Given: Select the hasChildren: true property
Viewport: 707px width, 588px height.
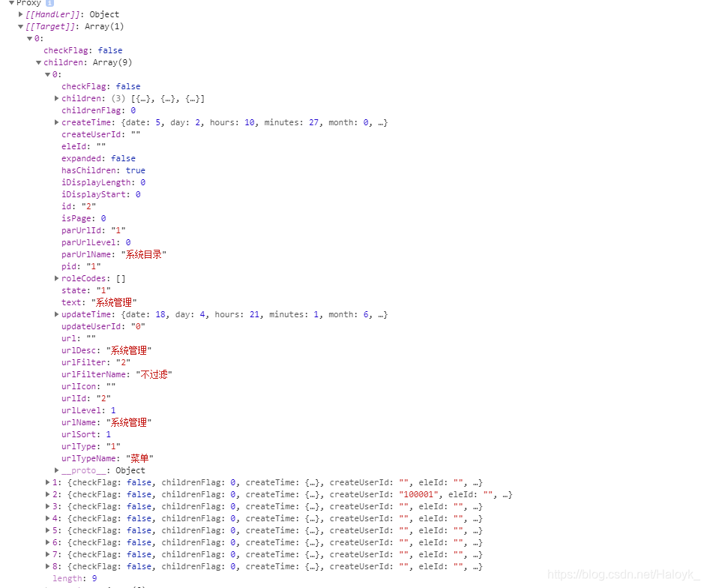Looking at the screenshot, I should (103, 170).
